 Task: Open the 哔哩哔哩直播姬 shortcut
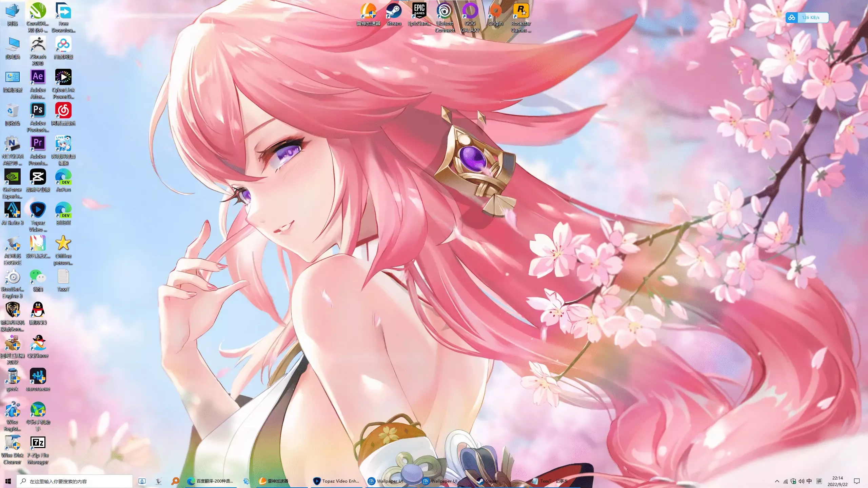click(x=63, y=150)
